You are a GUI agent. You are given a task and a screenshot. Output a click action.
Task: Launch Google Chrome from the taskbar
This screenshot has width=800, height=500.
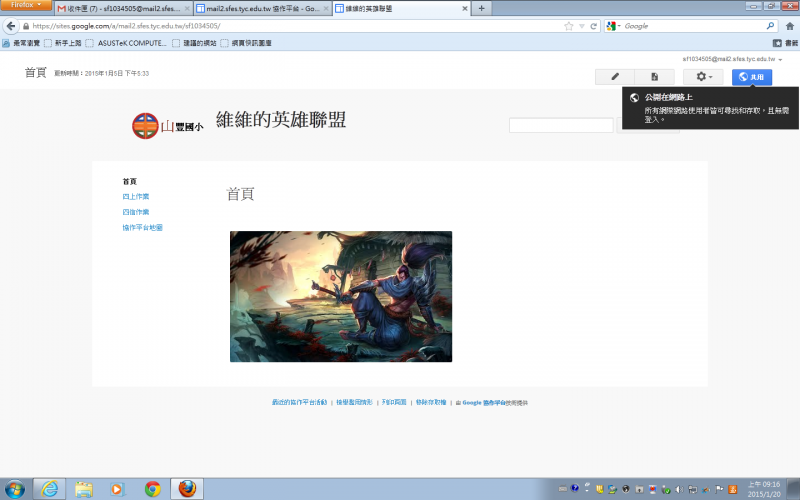pyautogui.click(x=153, y=489)
